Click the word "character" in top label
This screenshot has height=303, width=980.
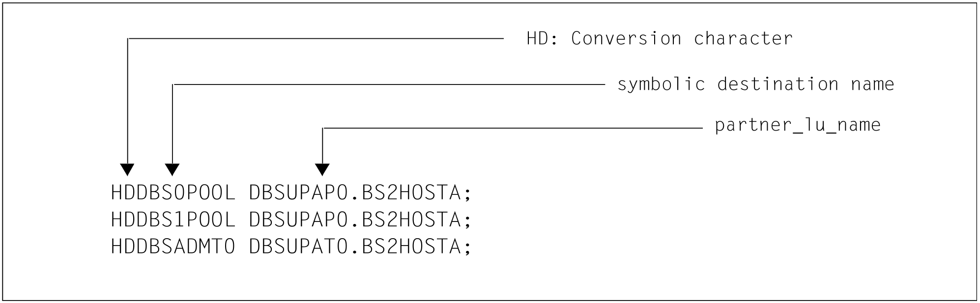(x=743, y=38)
